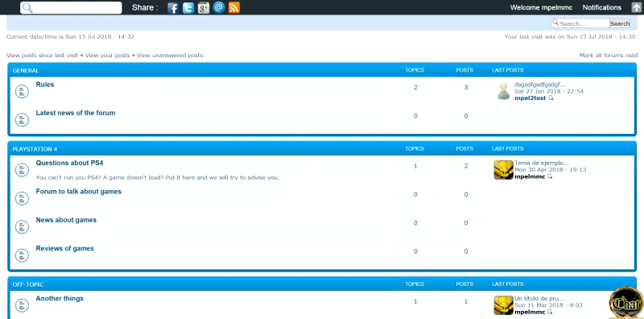The width and height of the screenshot is (644, 319).
Task: Share the forum on Google Plus
Action: point(204,7)
